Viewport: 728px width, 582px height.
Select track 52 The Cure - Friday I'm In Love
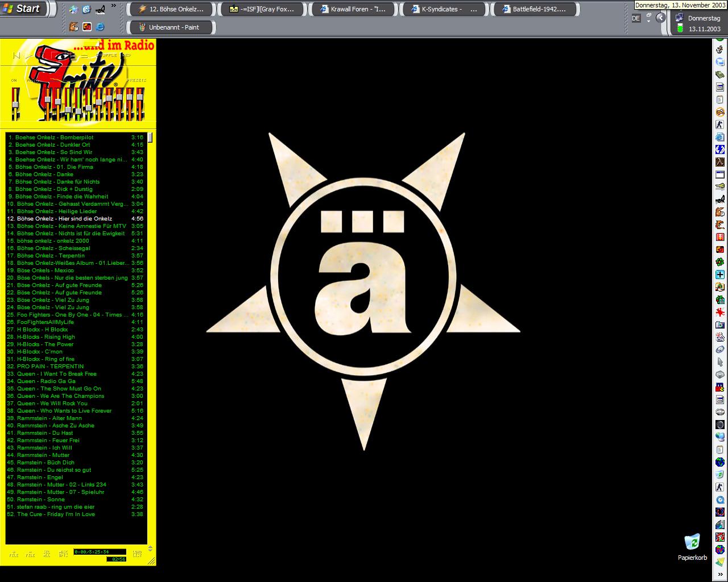click(x=76, y=514)
